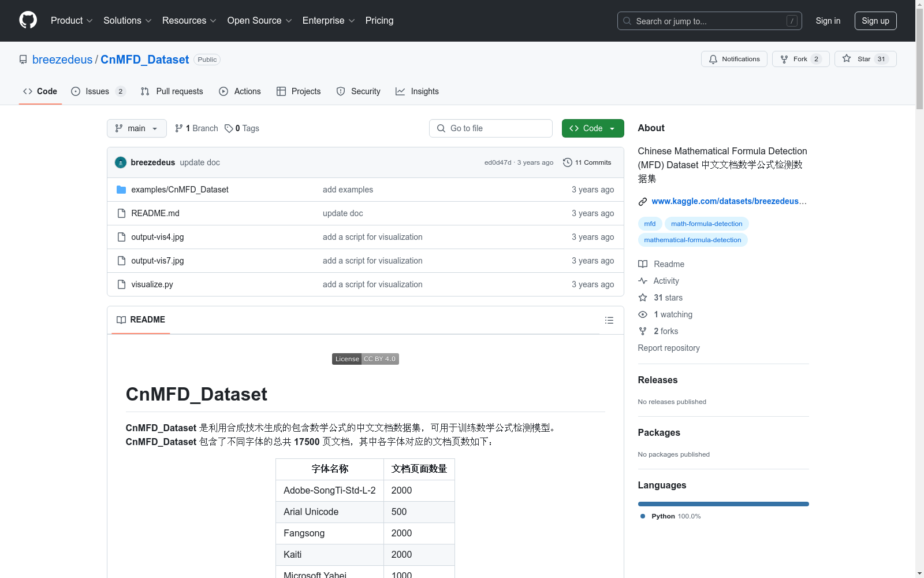The height and width of the screenshot is (578, 924).
Task: Open commit hash ed0d47d
Action: coord(498,162)
